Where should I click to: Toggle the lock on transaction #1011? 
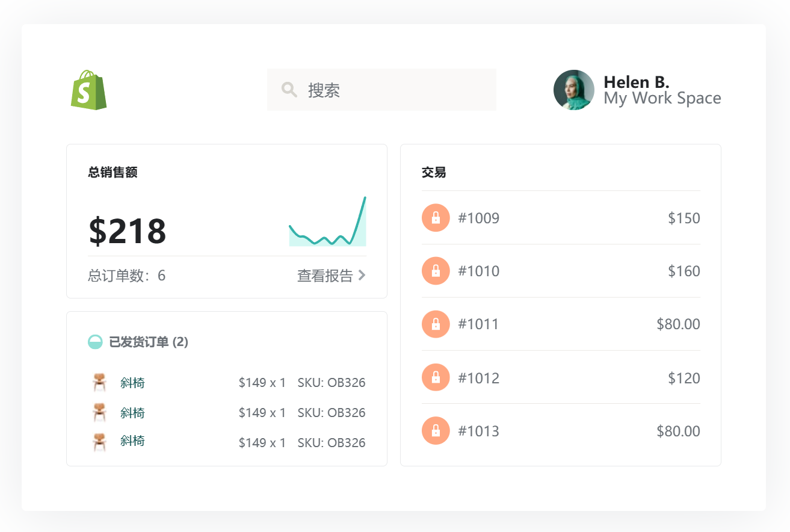click(436, 324)
